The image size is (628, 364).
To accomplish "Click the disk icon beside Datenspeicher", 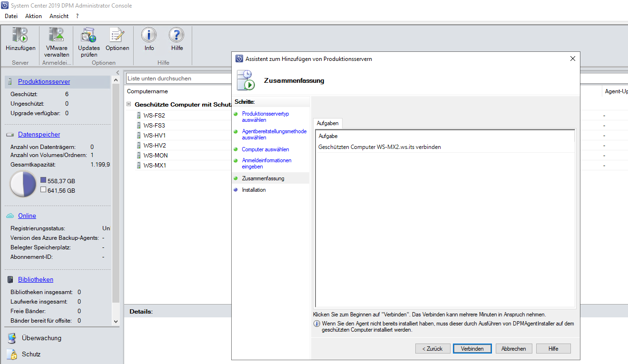I will (x=10, y=135).
